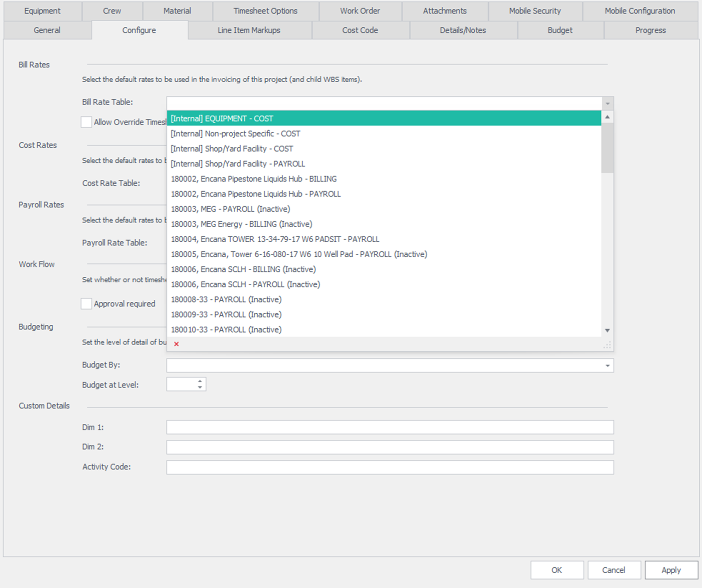Image resolution: width=702 pixels, height=588 pixels.
Task: Open the Timesheet Options tab
Action: coord(265,11)
